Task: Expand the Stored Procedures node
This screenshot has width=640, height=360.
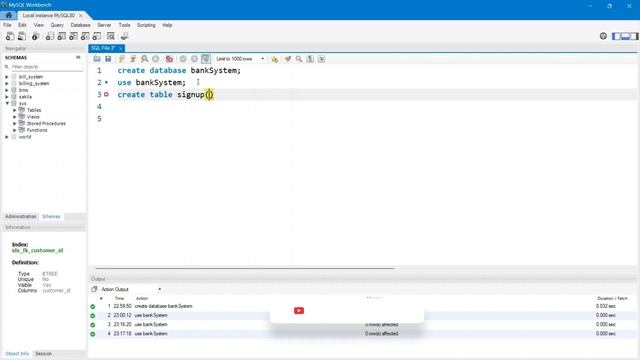Action: [x=15, y=123]
